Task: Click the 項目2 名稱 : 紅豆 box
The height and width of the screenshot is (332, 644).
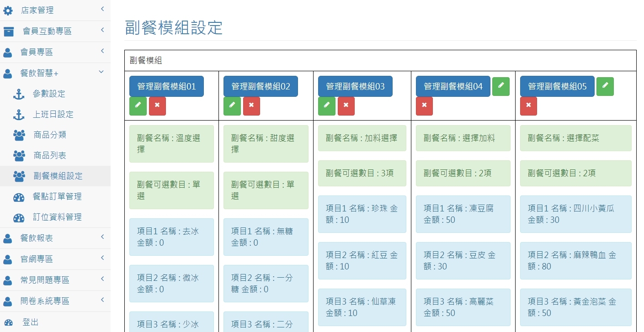Action: pos(362,261)
